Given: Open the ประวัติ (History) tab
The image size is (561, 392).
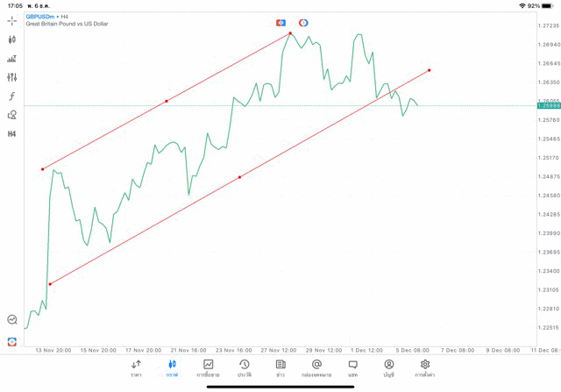Looking at the screenshot, I should 245,368.
